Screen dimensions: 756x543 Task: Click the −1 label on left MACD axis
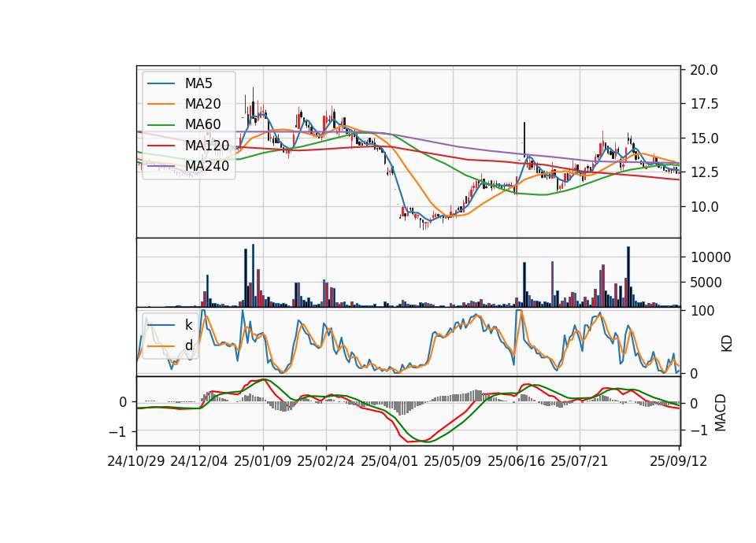117,432
